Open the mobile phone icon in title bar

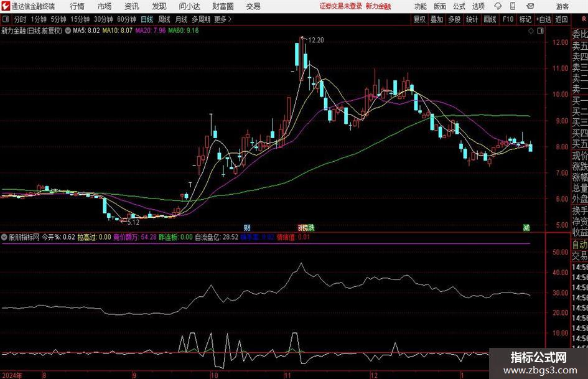coord(513,6)
